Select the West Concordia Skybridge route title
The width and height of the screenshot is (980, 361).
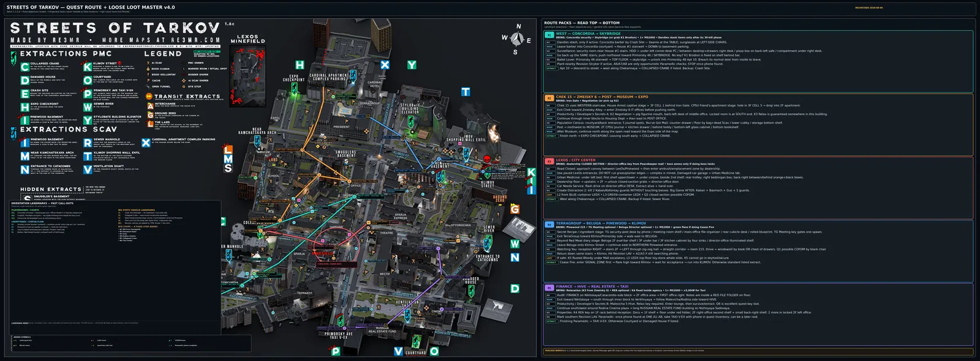click(588, 34)
